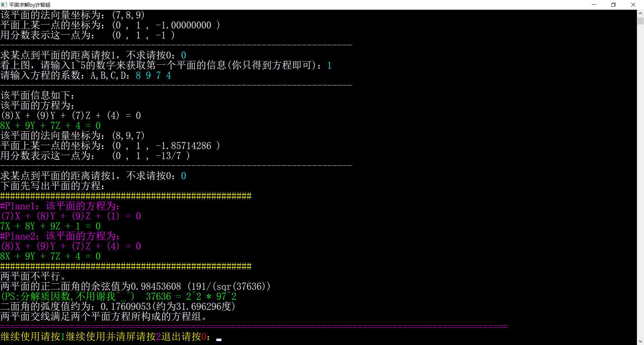Viewport: 644px width, 345px height.
Task: Close the console window
Action: [x=633, y=5]
